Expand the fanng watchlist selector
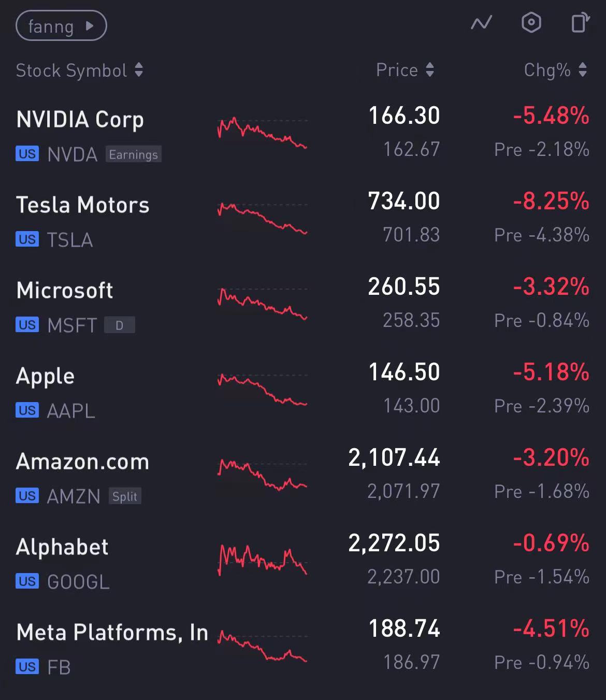Viewport: 606px width, 700px height. [61, 26]
